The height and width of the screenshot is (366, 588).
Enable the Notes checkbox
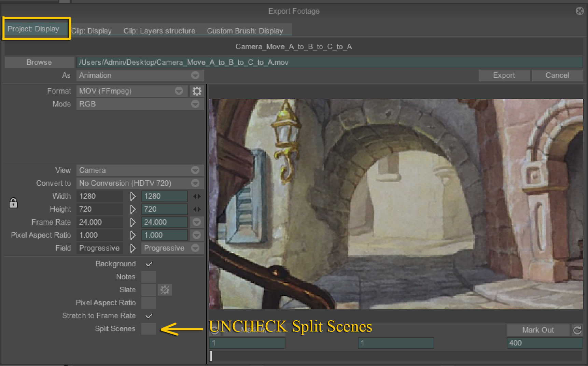(x=149, y=277)
